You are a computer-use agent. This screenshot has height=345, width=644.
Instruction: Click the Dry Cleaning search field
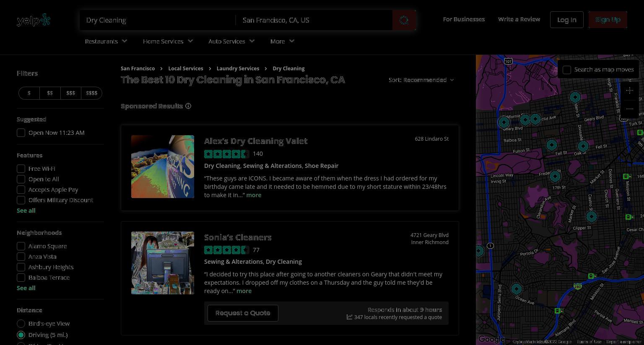tap(158, 20)
